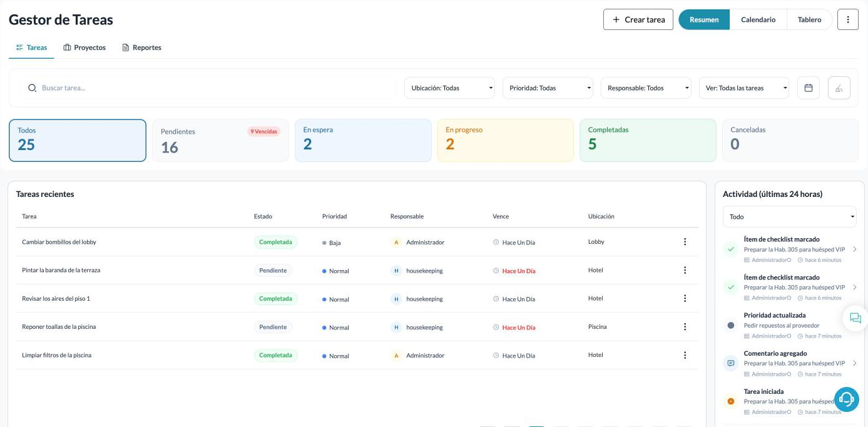Image resolution: width=868 pixels, height=427 pixels.
Task: Open task Reponer toallas de la piscina
Action: tap(59, 327)
